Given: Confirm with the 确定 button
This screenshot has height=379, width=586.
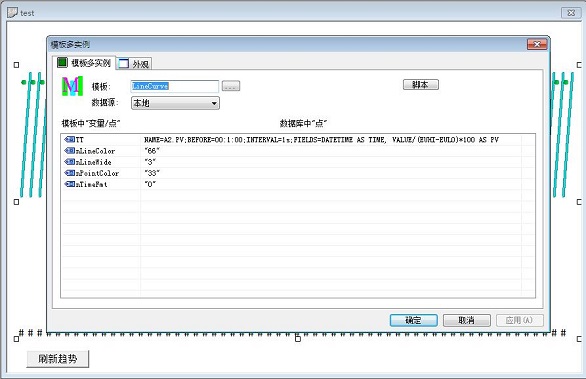Looking at the screenshot, I should click(x=414, y=320).
